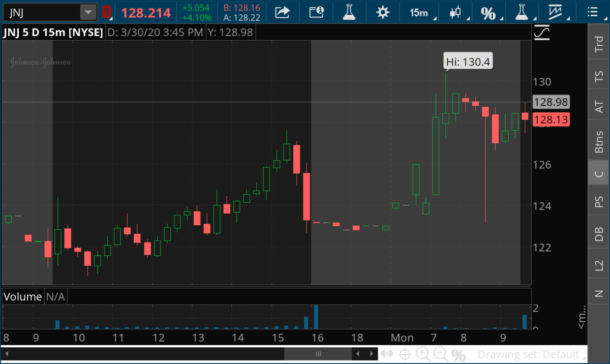
Task: Click the A: 128.22 ask quote
Action: 242,17
